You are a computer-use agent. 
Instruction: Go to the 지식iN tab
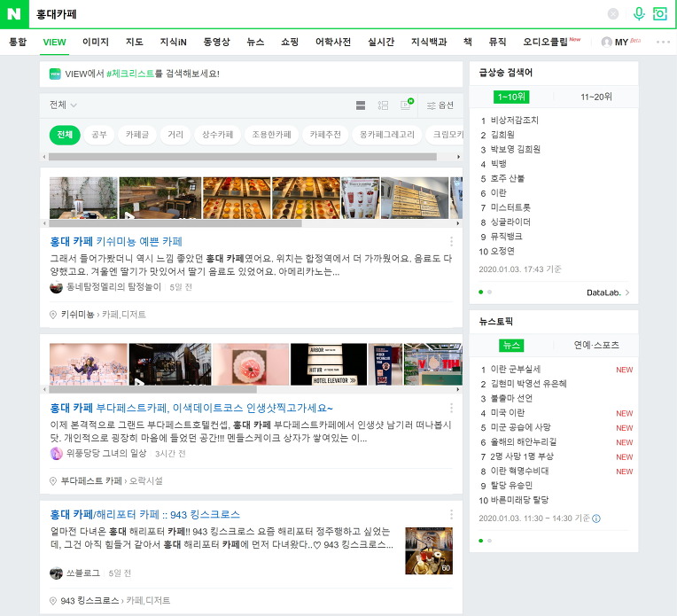pos(173,42)
